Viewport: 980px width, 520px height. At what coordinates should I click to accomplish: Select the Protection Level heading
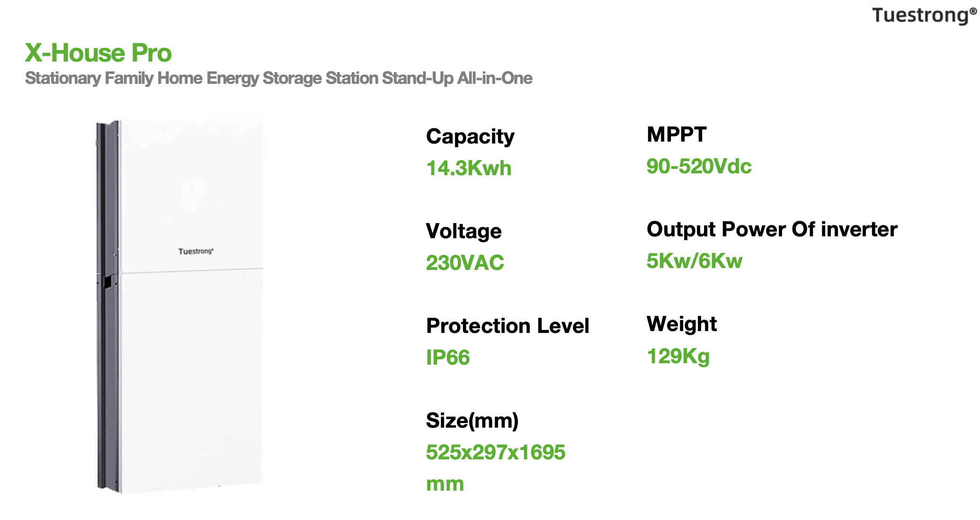[508, 326]
